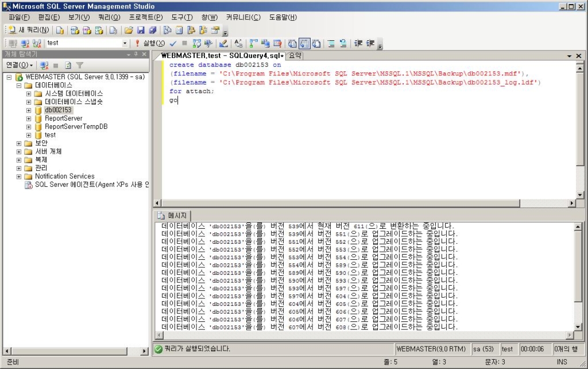Click the Save All icon

click(153, 30)
